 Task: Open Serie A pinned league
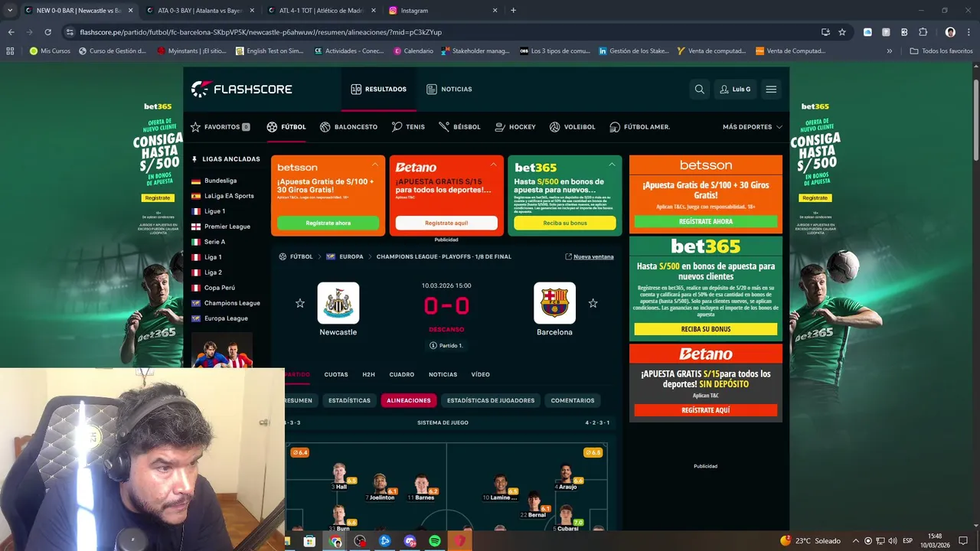click(x=214, y=242)
